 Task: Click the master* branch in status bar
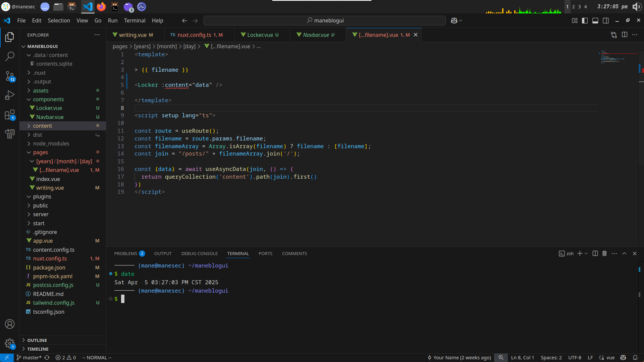(29, 358)
